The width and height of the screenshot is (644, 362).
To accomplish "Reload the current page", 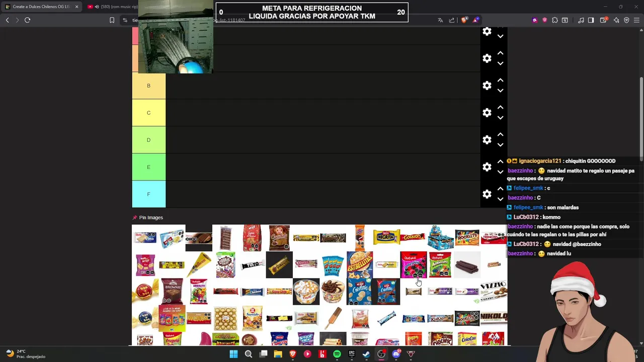I will (x=28, y=20).
